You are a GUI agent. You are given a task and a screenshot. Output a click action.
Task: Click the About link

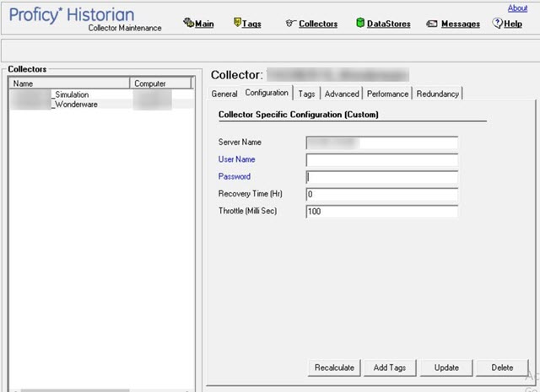click(x=517, y=8)
